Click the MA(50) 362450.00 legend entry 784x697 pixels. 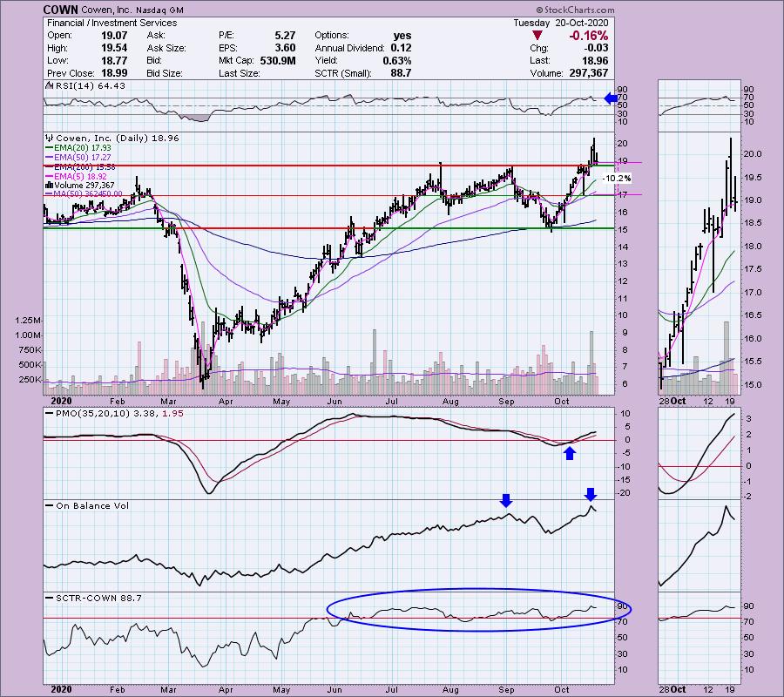coord(84,194)
